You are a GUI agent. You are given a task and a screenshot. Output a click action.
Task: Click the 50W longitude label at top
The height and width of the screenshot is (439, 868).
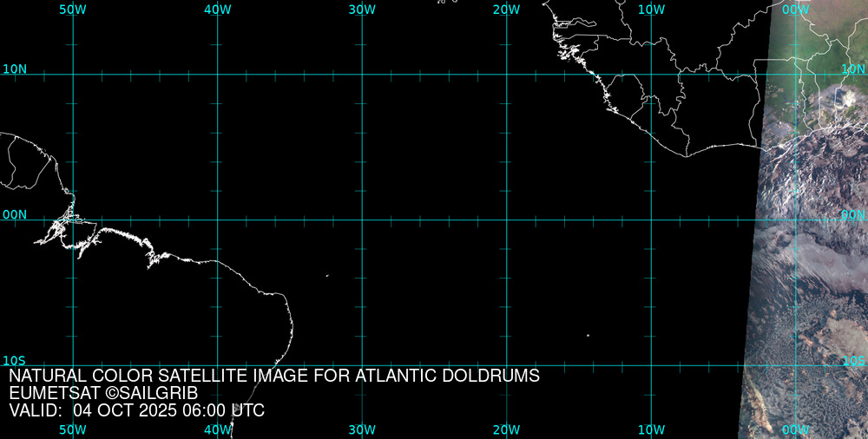[72, 10]
